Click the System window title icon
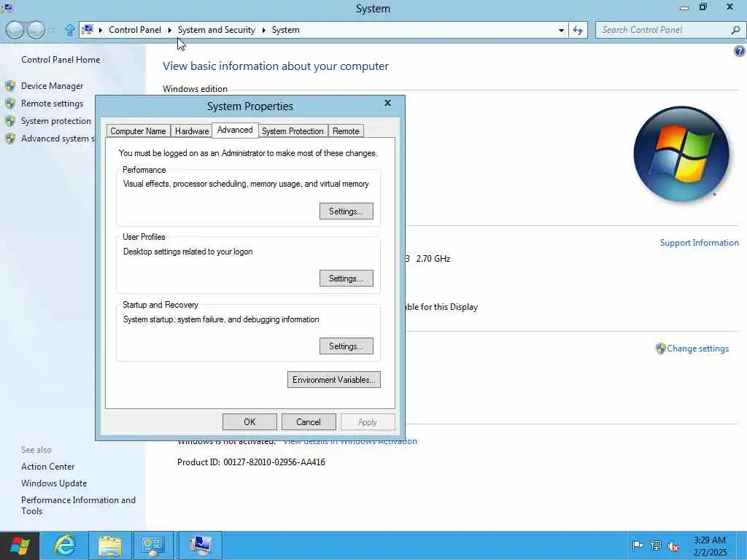747x560 pixels. click(7, 7)
